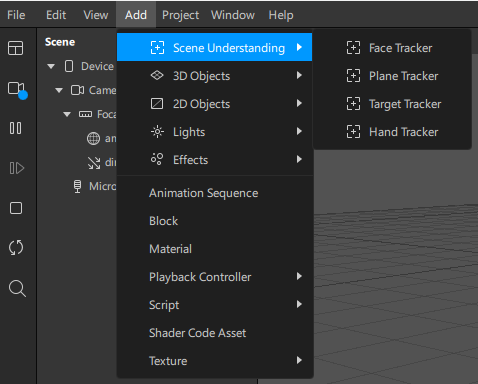Open the View menu
The image size is (478, 384).
click(96, 15)
